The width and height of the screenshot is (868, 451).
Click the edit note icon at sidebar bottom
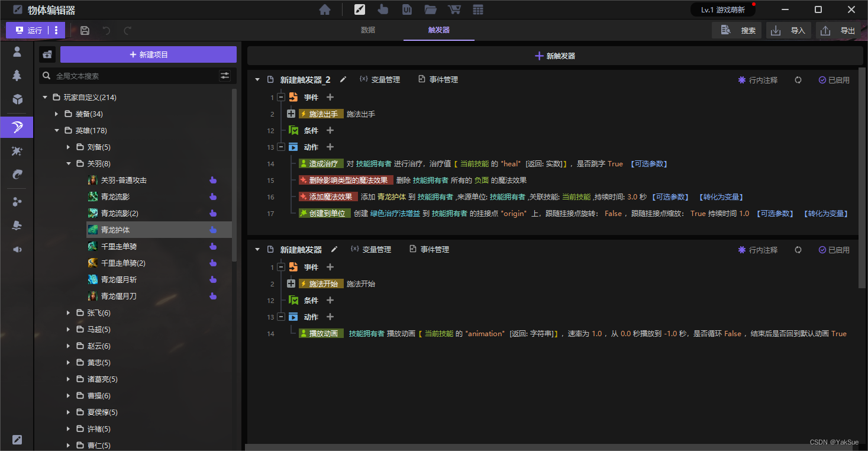[17, 440]
